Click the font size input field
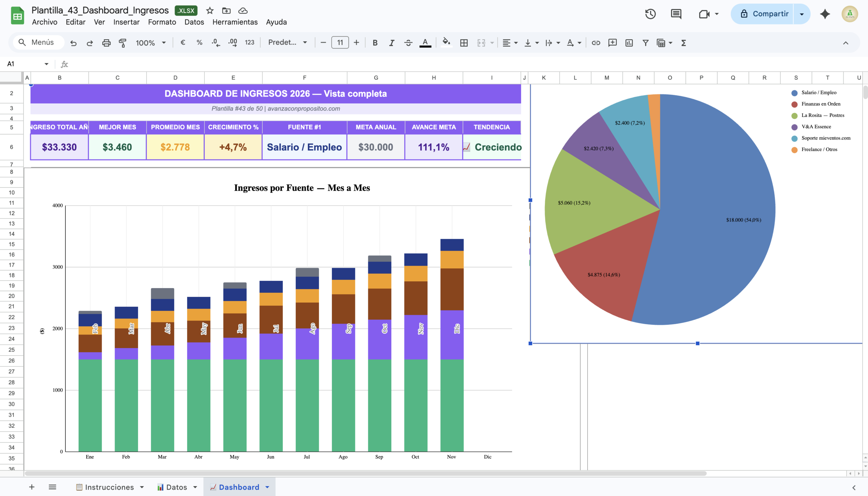868x496 pixels. 340,43
